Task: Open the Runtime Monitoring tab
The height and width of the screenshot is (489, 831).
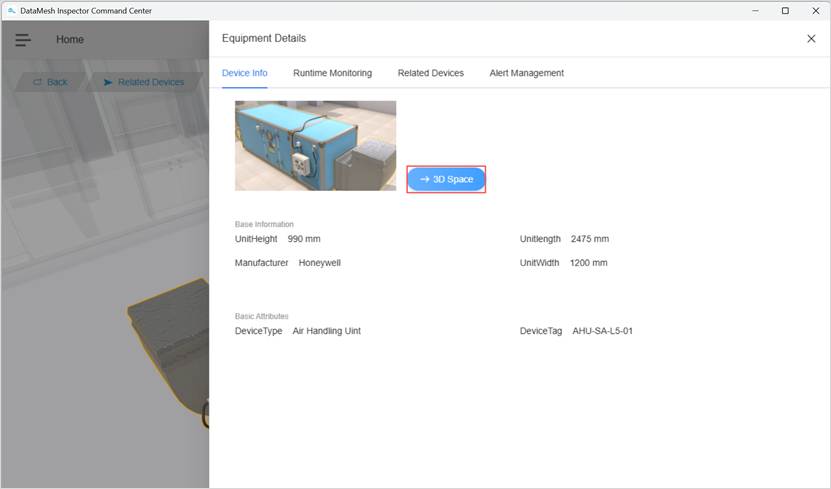Action: [x=332, y=73]
